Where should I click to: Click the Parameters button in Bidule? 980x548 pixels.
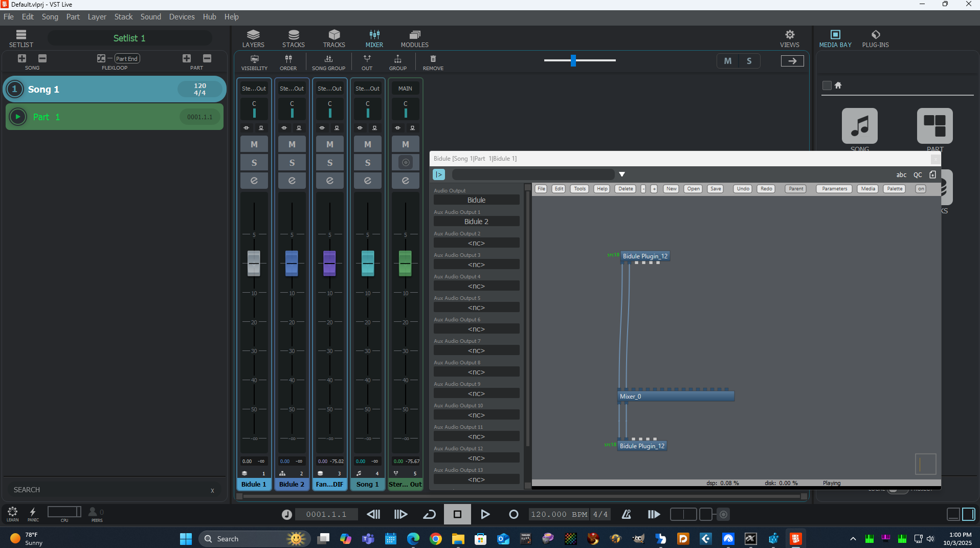834,189
